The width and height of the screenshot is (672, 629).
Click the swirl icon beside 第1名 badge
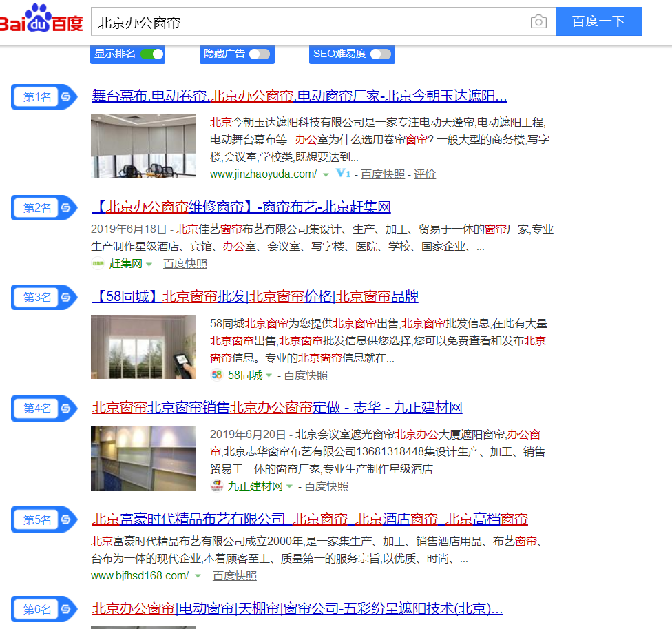pyautogui.click(x=65, y=97)
